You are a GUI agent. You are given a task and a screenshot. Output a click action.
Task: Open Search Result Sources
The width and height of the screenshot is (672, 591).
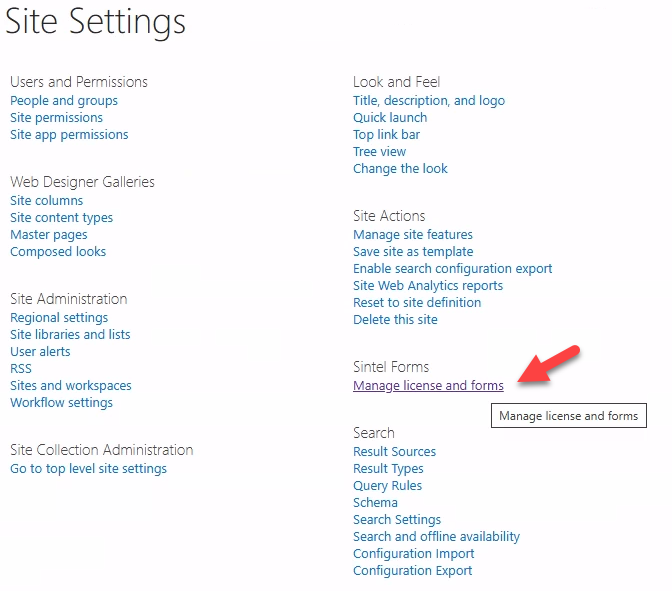[x=394, y=451]
